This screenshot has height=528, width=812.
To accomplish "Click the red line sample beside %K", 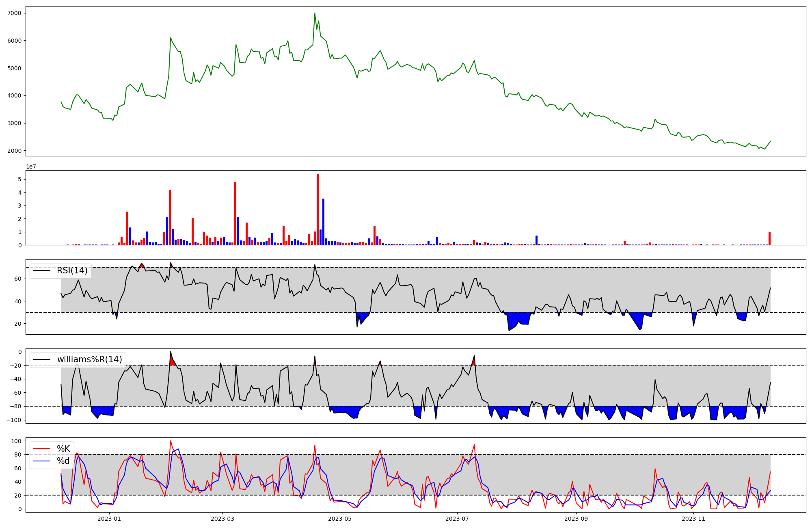I will [41, 449].
